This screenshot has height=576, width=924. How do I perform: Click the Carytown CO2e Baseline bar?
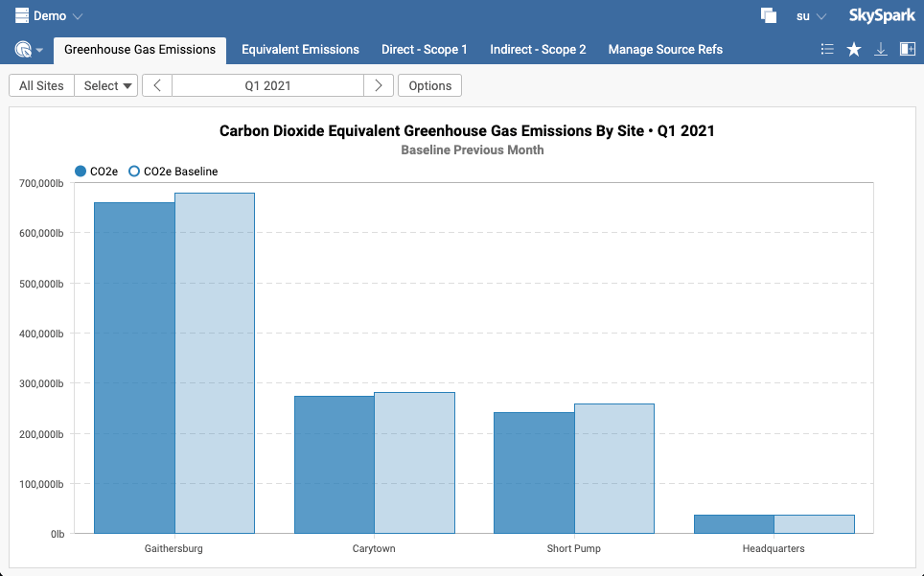414,463
